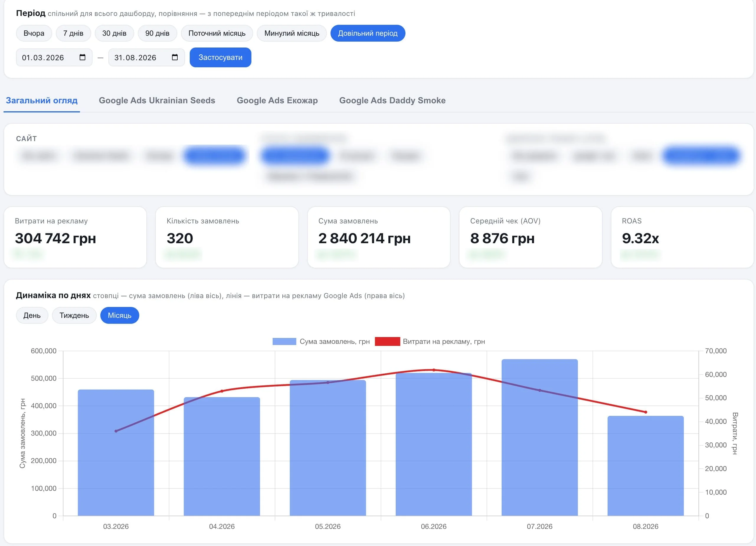756x546 pixels.
Task: Click the Застосувати button
Action: pos(220,57)
